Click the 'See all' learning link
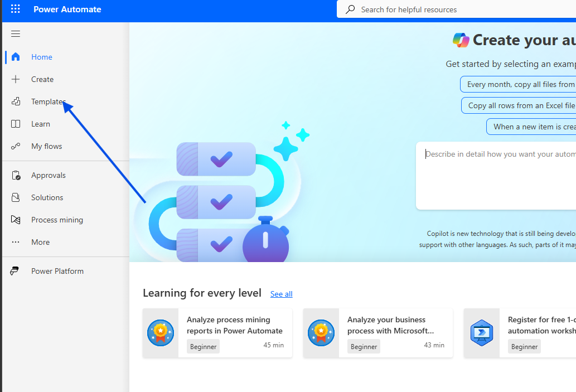576x392 pixels. pyautogui.click(x=281, y=294)
